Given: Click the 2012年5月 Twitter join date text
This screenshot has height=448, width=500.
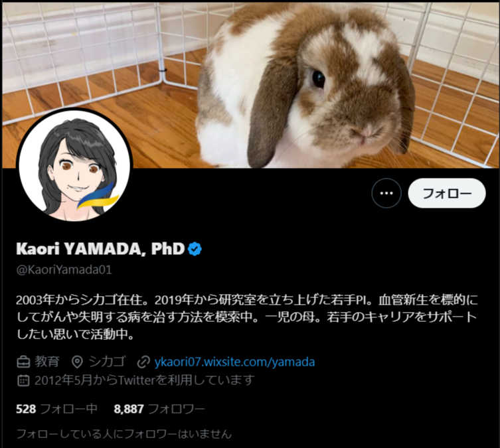Looking at the screenshot, I should 145,380.
